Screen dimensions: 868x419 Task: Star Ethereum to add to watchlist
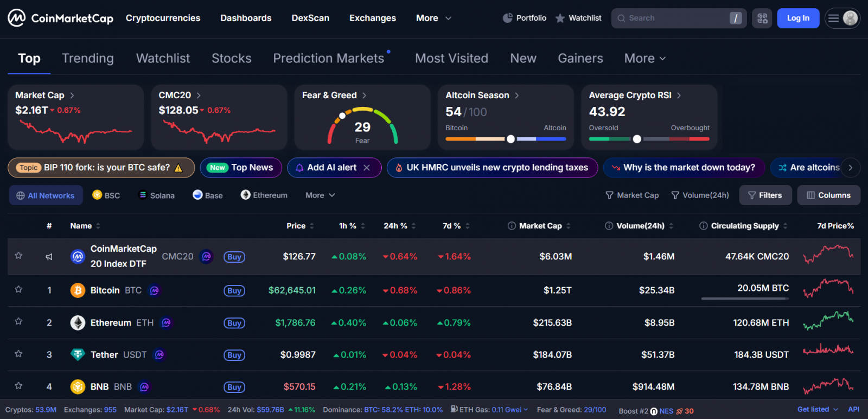point(18,321)
